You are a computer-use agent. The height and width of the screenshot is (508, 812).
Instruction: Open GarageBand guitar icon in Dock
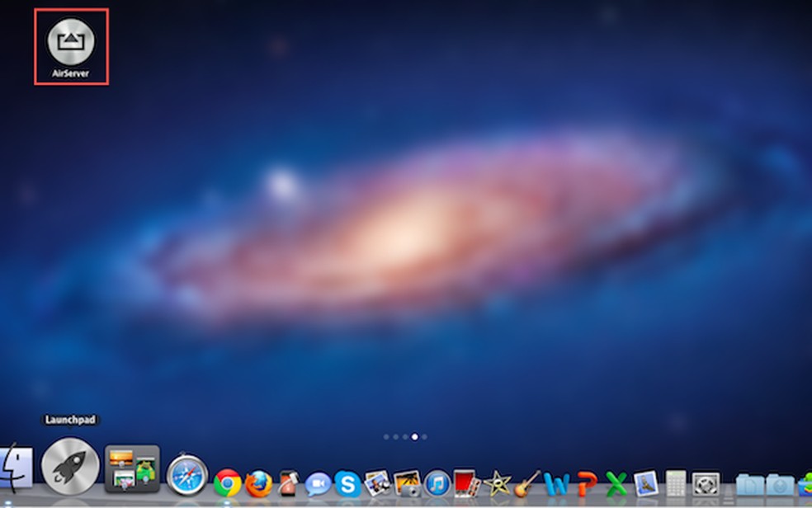coord(527,484)
